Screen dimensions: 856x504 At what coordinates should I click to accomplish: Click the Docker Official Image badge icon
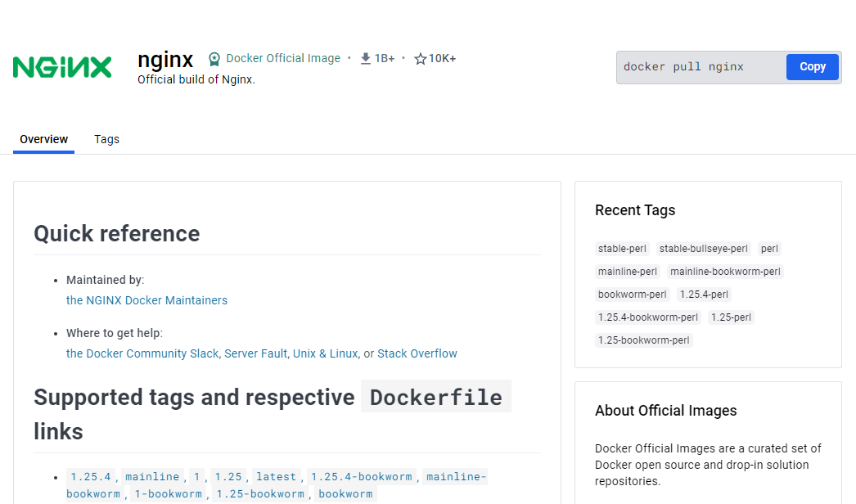point(214,59)
